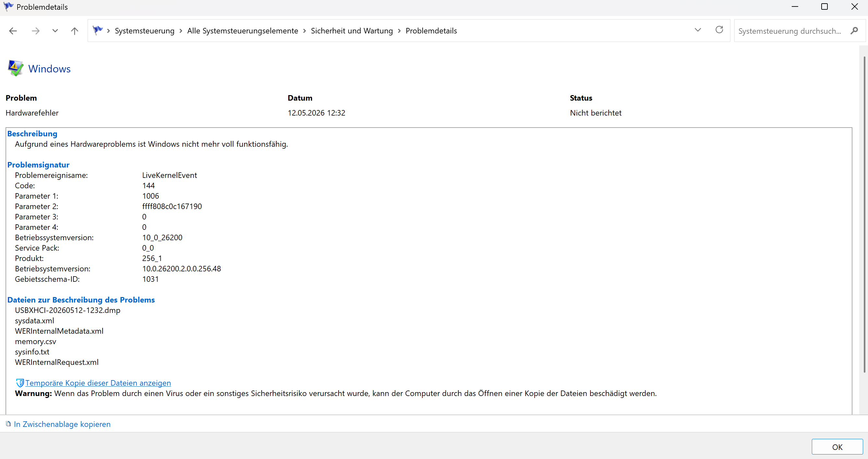Click the search magnifier icon
This screenshot has width=868, height=459.
pos(854,31)
